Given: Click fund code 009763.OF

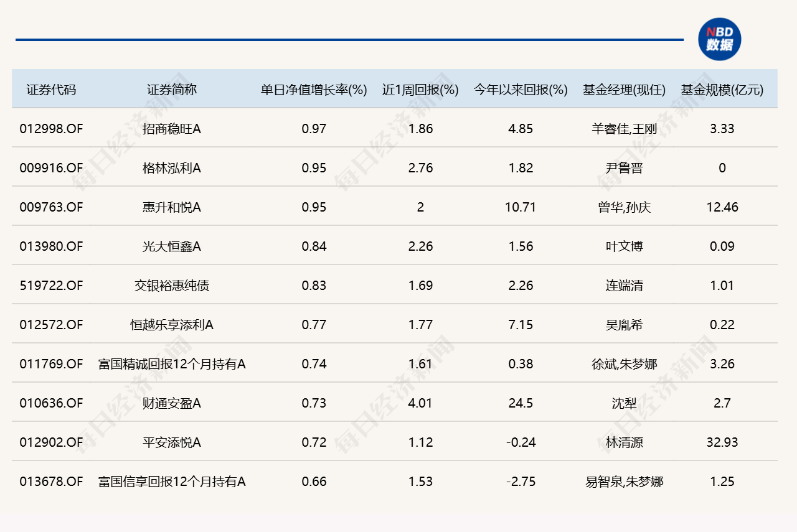Looking at the screenshot, I should (x=51, y=207).
